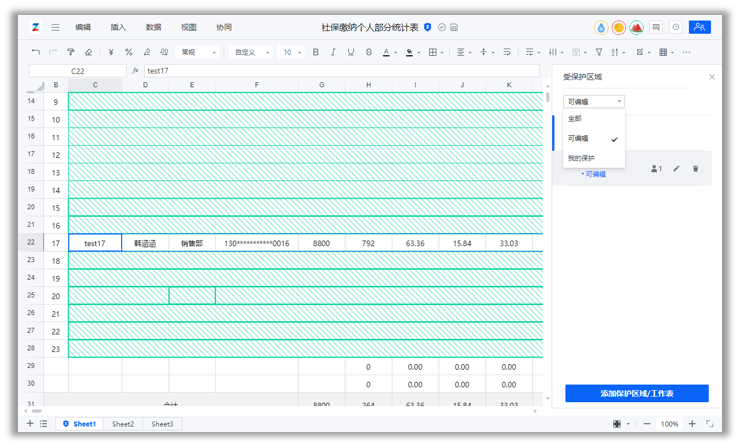
Task: Apply strikethrough formatting icon
Action: [369, 52]
